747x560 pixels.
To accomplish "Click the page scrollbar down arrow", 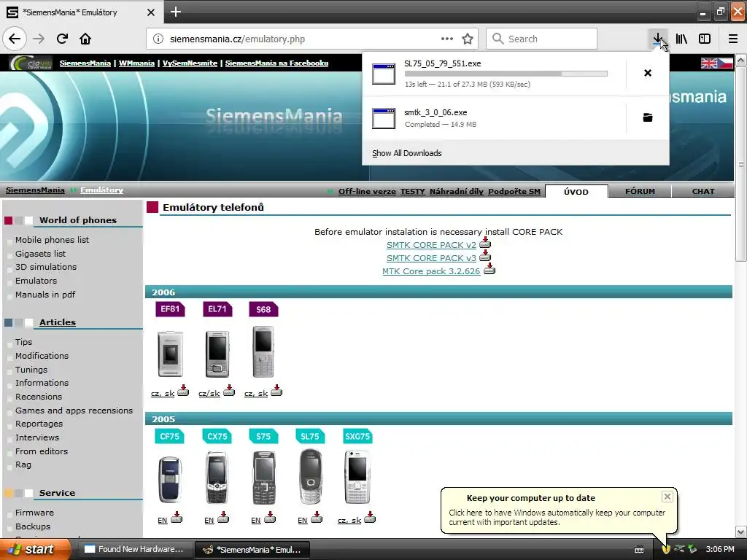I will pyautogui.click(x=741, y=532).
